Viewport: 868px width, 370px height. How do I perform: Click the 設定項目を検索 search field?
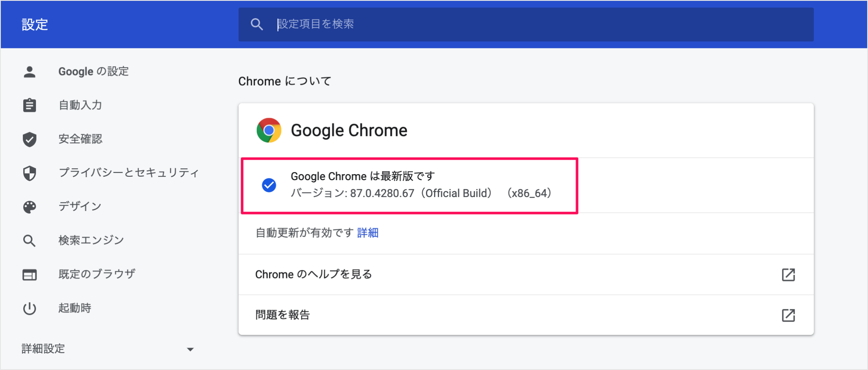pos(526,24)
